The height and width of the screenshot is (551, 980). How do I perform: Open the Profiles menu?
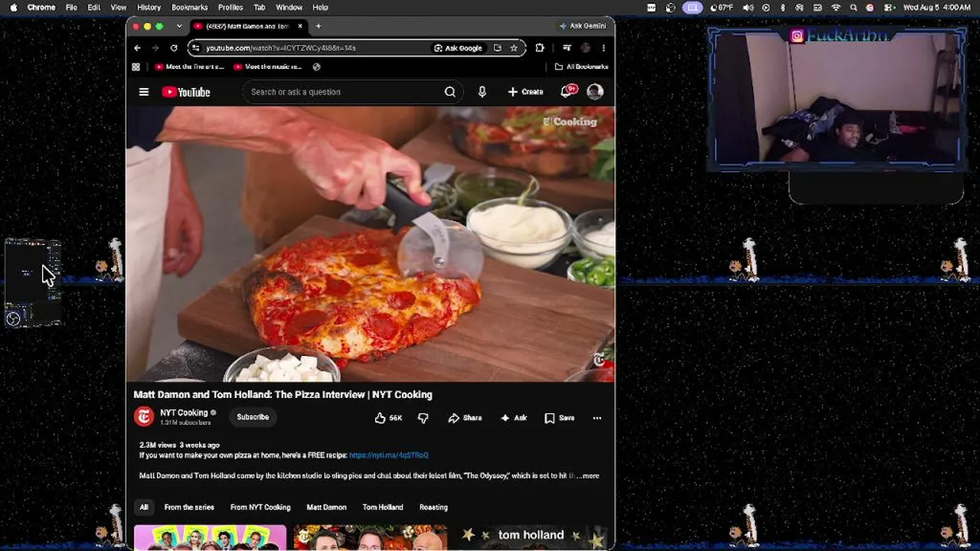(x=230, y=7)
